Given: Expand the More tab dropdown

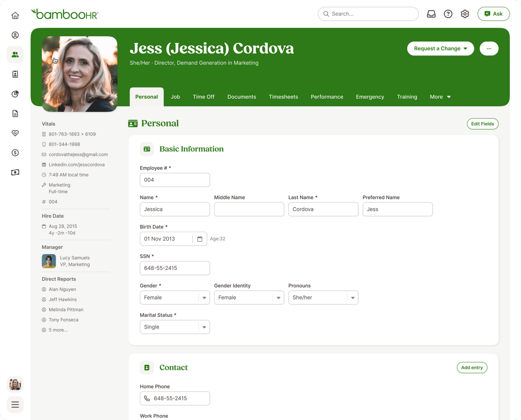Looking at the screenshot, I should tap(440, 97).
